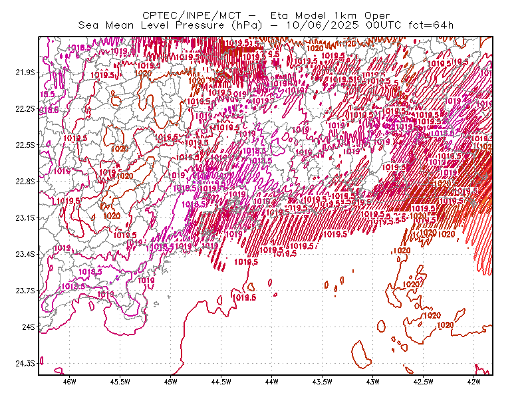This screenshot has height=411, width=532.
Task: Select the 42W longitude axis label
Action: 473,382
